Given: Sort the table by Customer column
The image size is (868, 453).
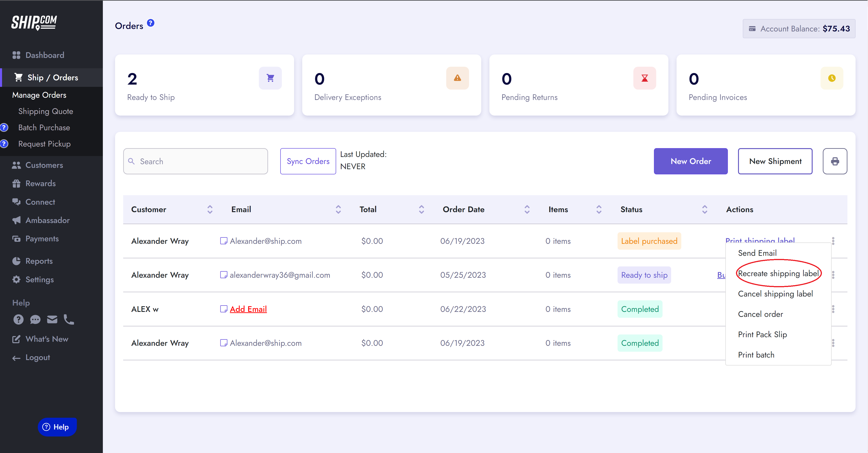Looking at the screenshot, I should tap(210, 209).
